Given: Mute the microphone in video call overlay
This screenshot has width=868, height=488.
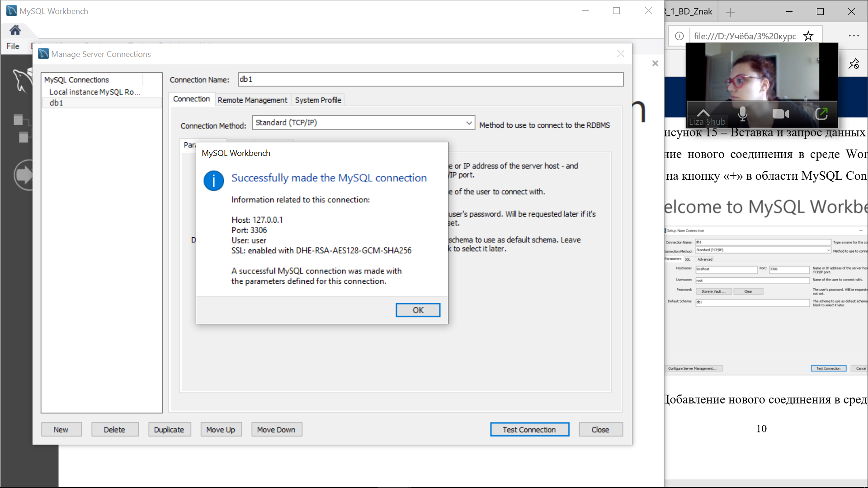Looking at the screenshot, I should (742, 114).
